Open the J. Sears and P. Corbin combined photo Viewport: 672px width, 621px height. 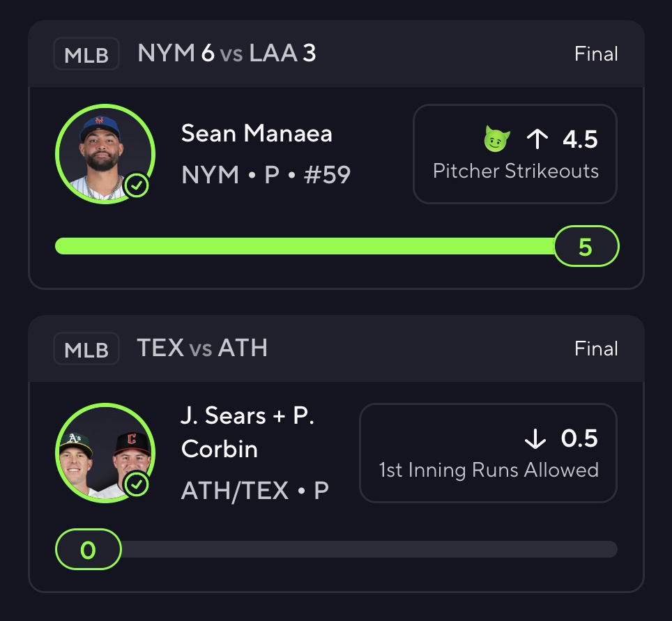[x=104, y=452]
